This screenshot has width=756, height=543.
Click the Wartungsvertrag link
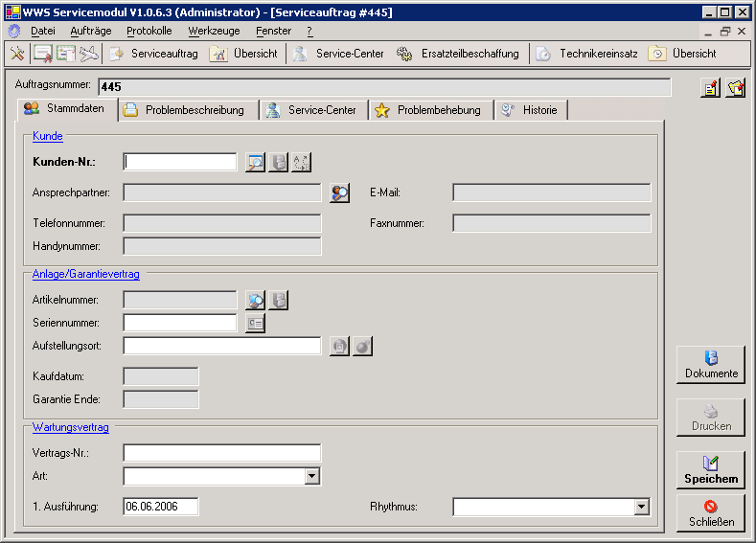click(70, 427)
